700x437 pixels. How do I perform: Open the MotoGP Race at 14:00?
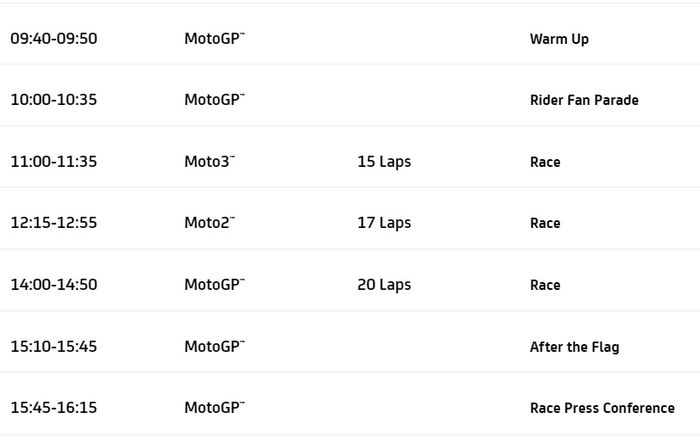tap(545, 285)
